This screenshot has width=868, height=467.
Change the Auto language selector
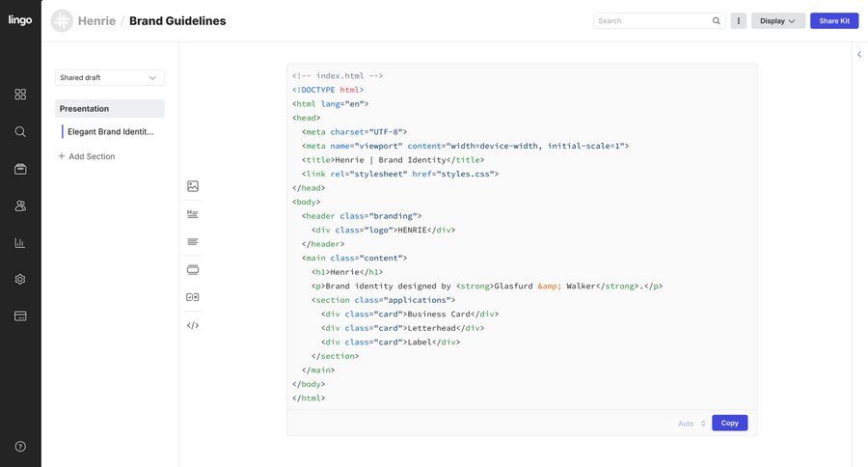click(x=692, y=424)
